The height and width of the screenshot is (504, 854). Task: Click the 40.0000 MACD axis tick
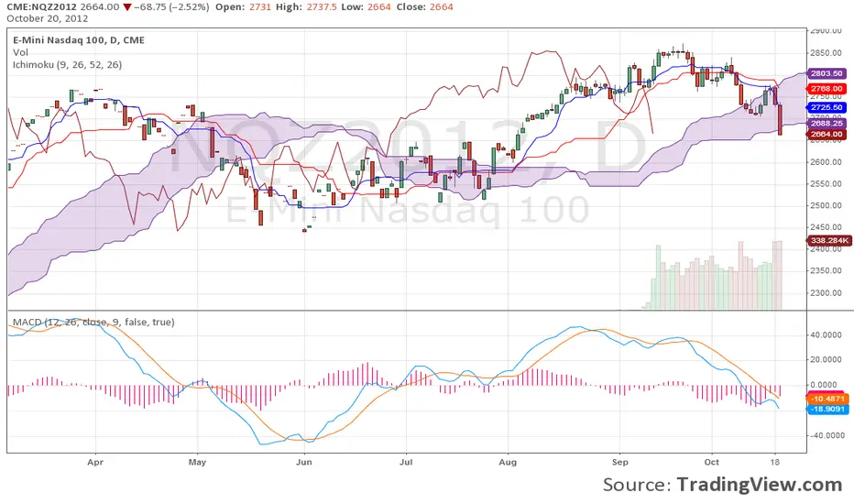(827, 334)
